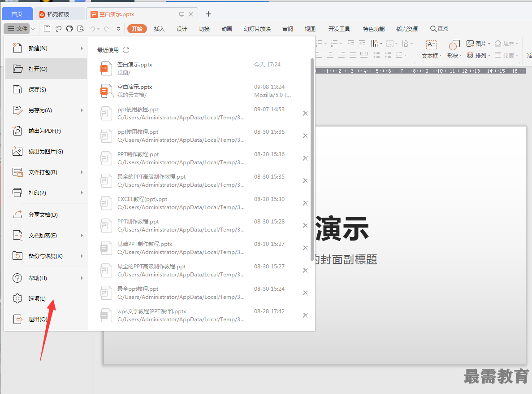This screenshot has height=394, width=532.
Task: Open a new tab with plus button
Action: 208,14
